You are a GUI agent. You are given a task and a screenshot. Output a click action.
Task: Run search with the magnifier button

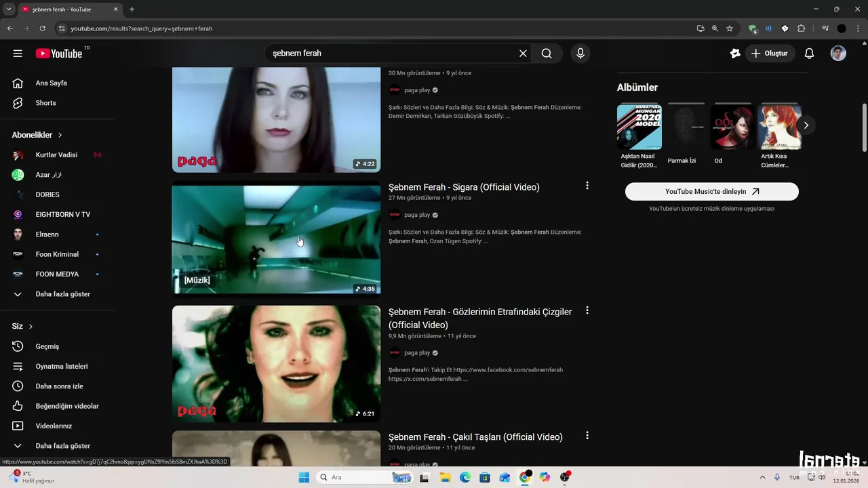click(x=547, y=54)
